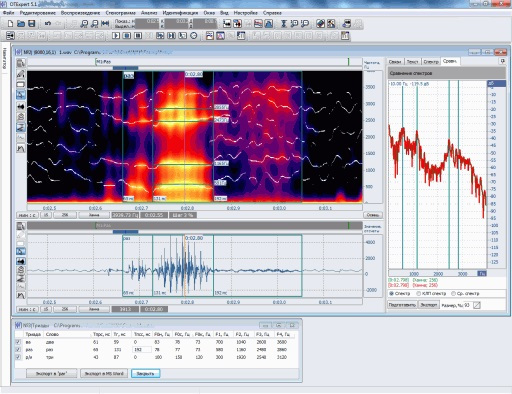Click the Гц unit button on spectrum axis

[x=482, y=273]
